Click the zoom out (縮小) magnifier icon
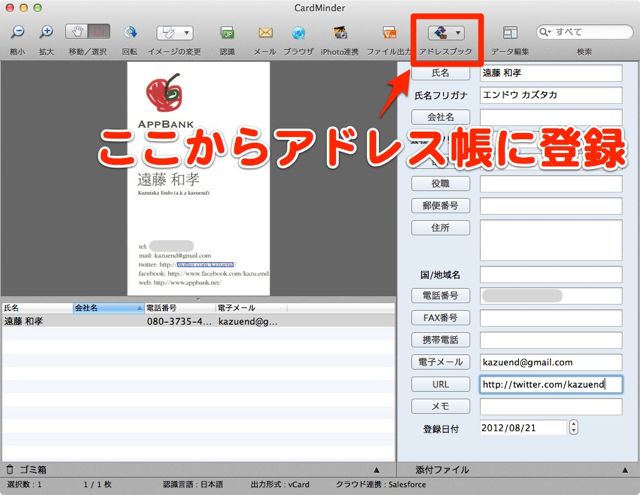Image resolution: width=640 pixels, height=495 pixels. tap(17, 32)
